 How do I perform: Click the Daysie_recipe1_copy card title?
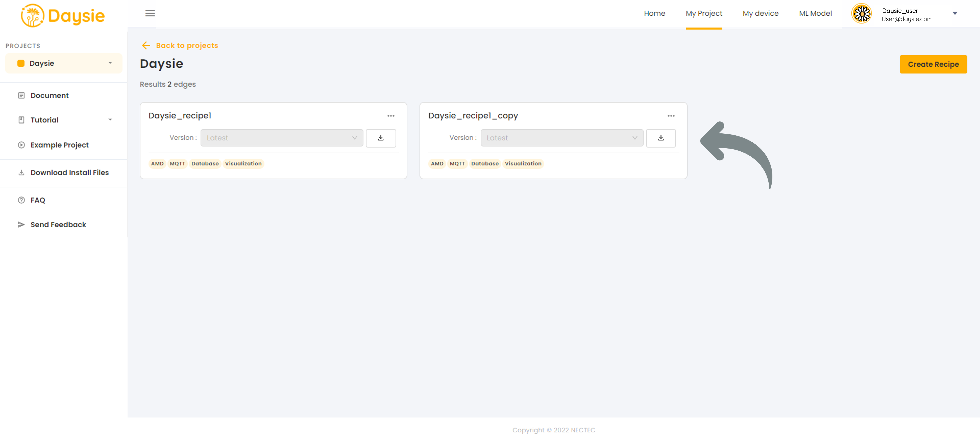point(473,116)
